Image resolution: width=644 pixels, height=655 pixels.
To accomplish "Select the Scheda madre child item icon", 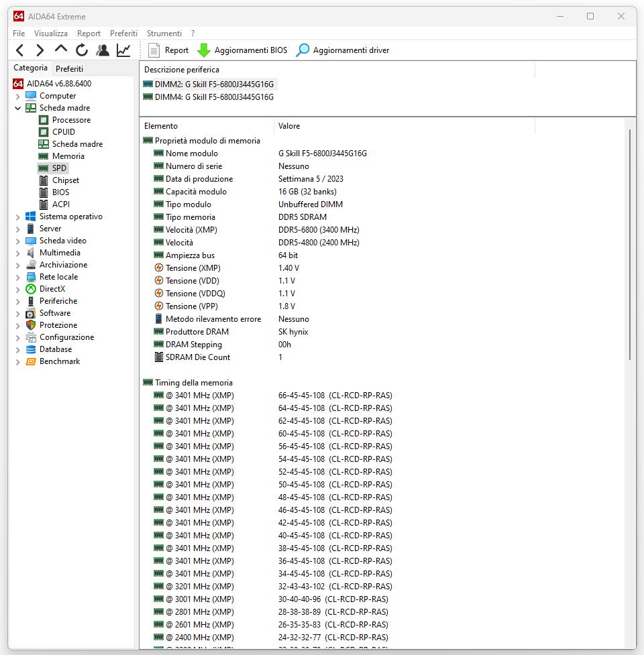I will (44, 144).
